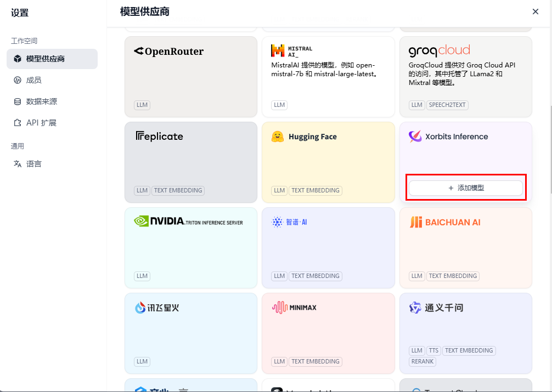Screen dimensions: 552x392
Task: Click the puzzle icon beside API 扩展
Action: click(x=17, y=123)
